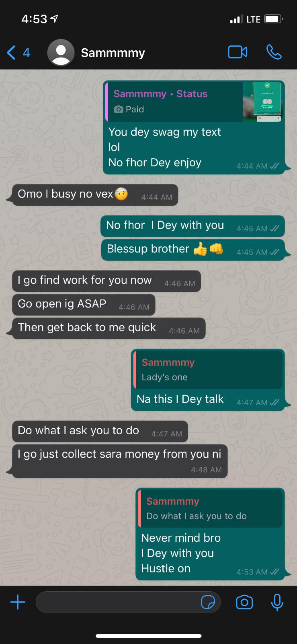Select the "I go just collect sara money" message
This screenshot has height=644, width=297.
120,461
